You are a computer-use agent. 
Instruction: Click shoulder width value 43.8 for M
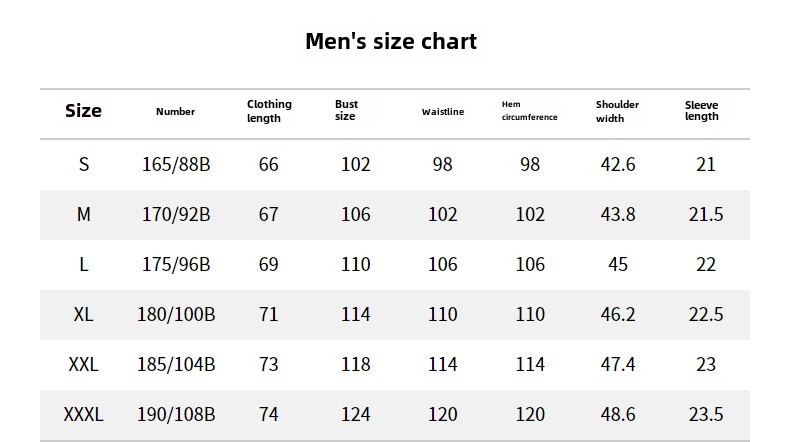617,215
